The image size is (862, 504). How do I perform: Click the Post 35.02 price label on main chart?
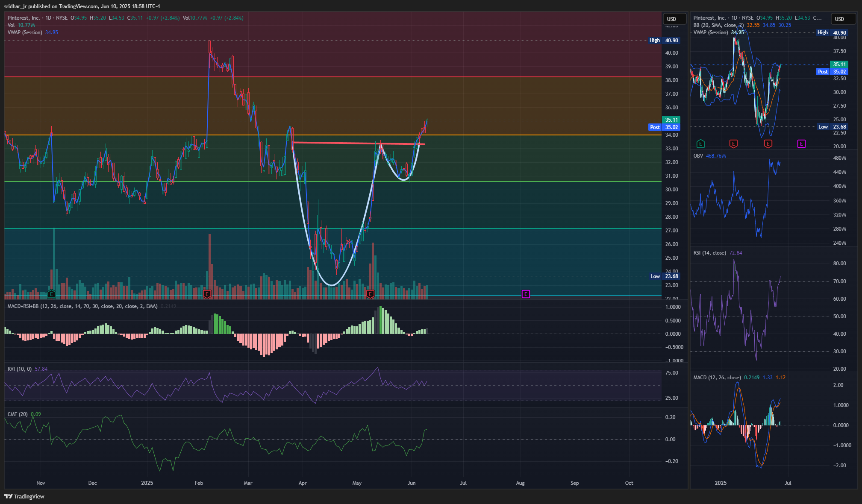coord(664,127)
